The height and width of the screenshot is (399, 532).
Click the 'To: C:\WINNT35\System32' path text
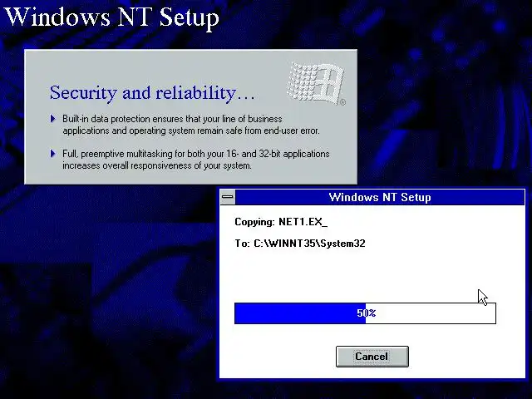click(300, 244)
